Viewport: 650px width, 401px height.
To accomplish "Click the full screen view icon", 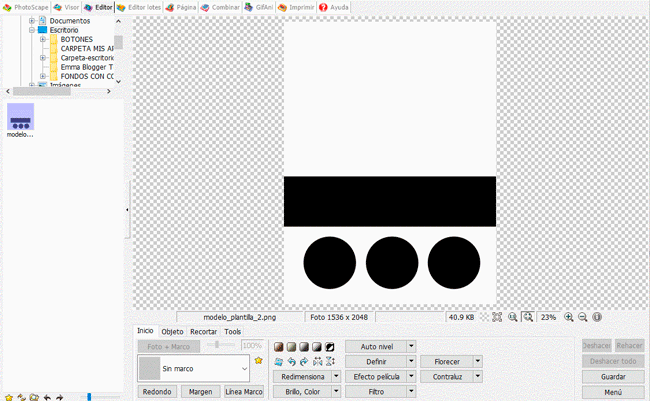I will tap(497, 317).
